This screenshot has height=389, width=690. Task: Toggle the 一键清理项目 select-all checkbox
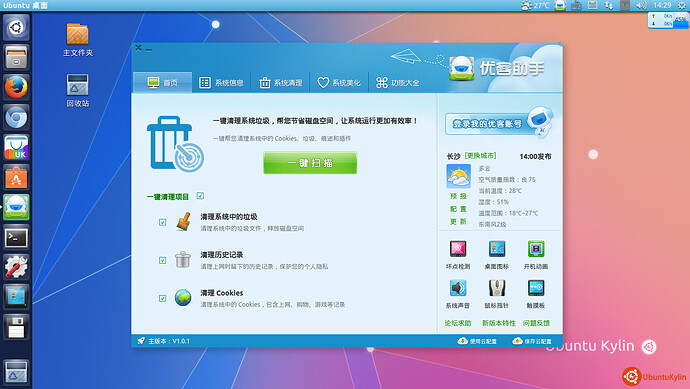(x=200, y=196)
